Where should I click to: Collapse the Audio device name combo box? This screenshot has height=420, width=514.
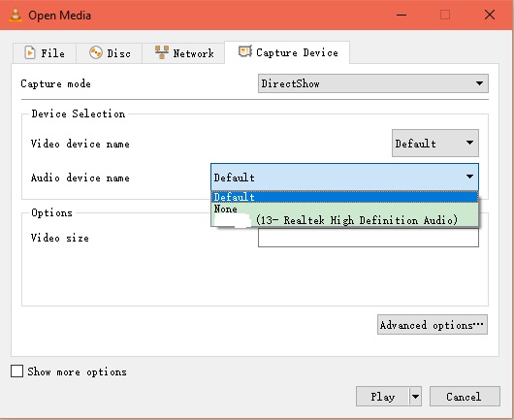pyautogui.click(x=344, y=178)
